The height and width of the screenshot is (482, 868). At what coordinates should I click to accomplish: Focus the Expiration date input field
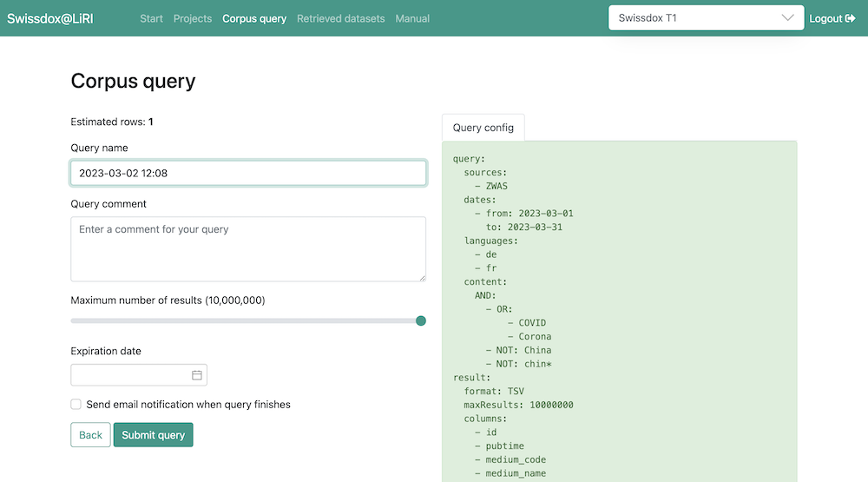click(130, 375)
